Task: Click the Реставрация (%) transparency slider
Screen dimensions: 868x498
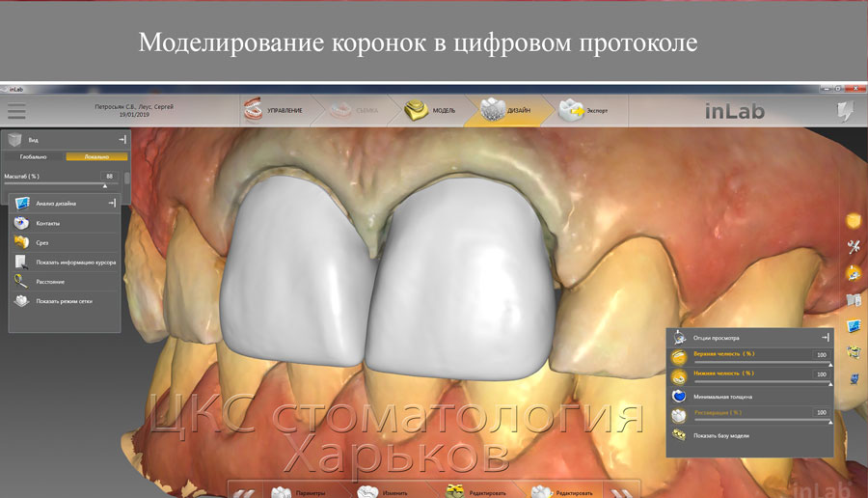Action: coord(763,421)
